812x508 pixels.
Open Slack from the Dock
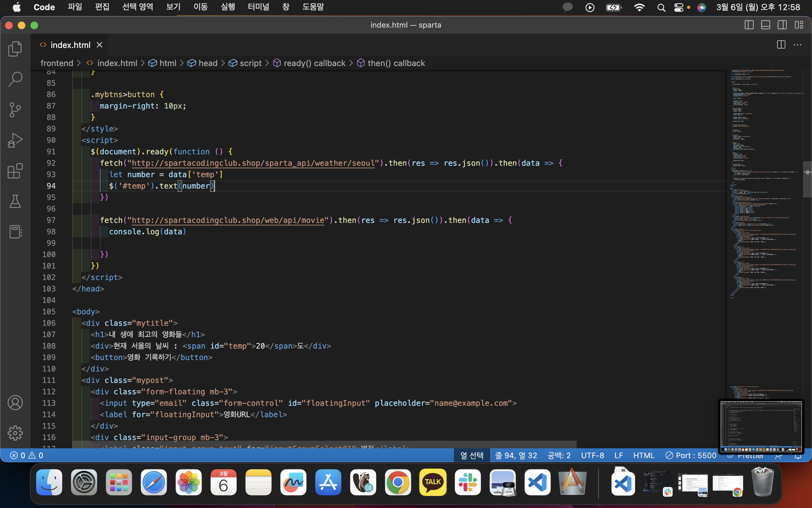coord(468,483)
